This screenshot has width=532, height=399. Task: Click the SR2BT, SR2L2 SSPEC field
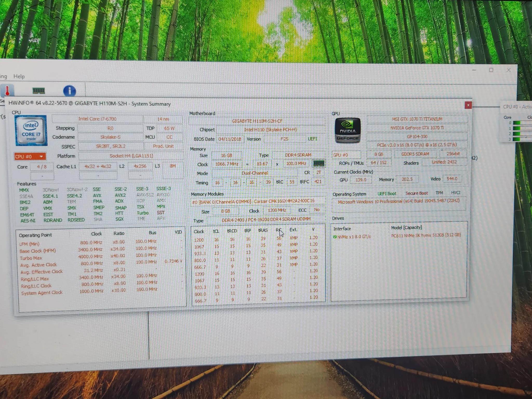click(x=111, y=146)
